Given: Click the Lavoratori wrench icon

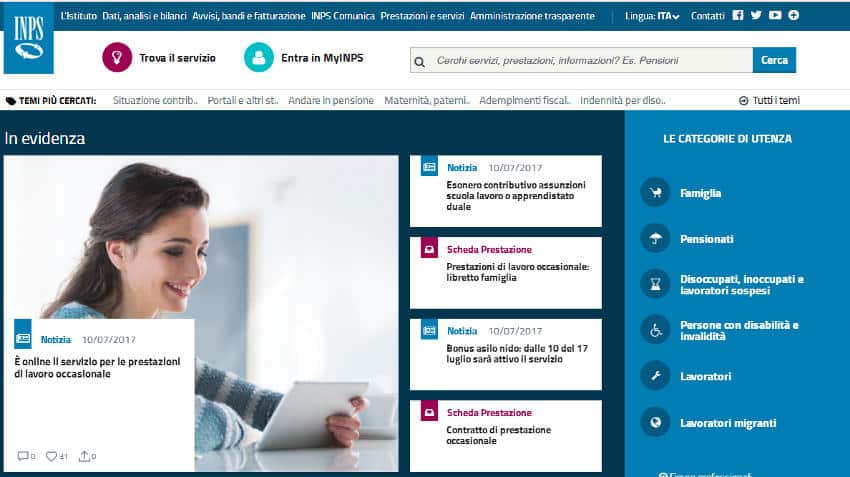Looking at the screenshot, I should tap(655, 376).
